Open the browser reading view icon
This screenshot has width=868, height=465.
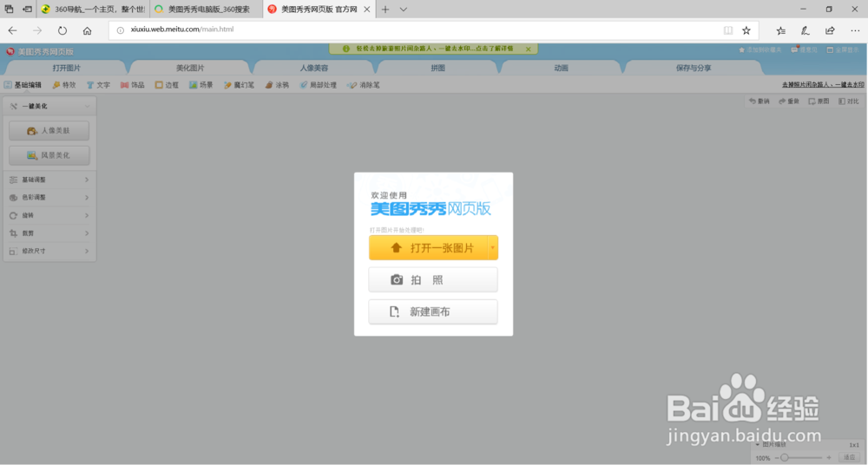[x=728, y=30]
